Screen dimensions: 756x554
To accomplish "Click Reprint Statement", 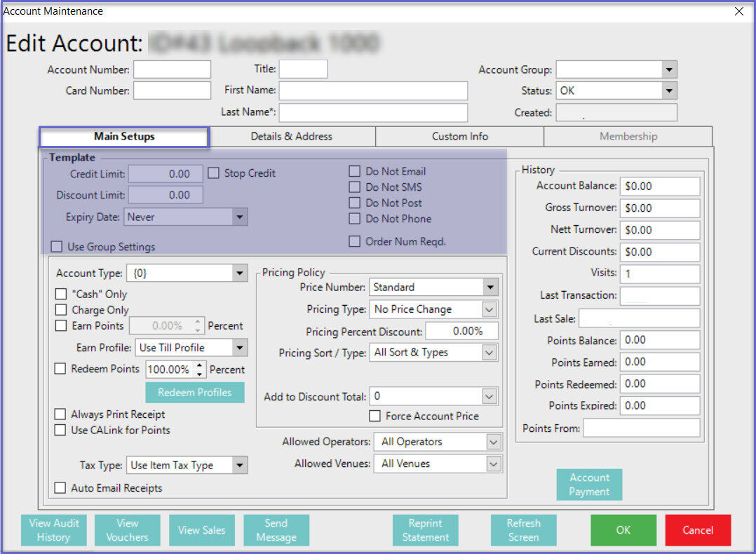I will pyautogui.click(x=425, y=530).
